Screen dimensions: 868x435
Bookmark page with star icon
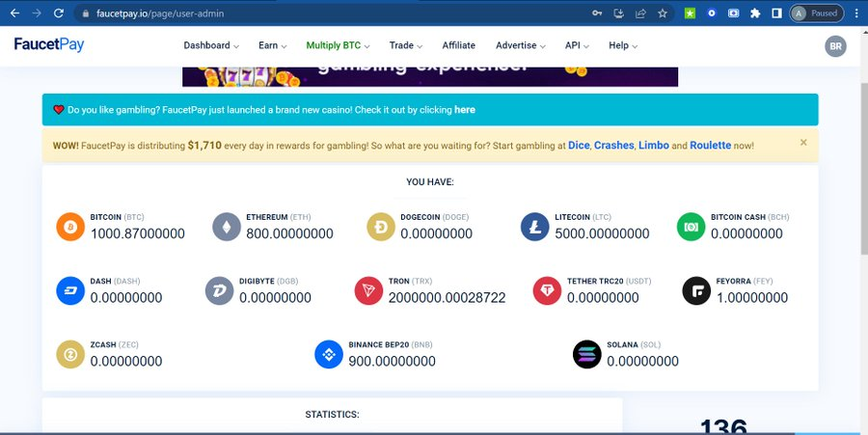[x=663, y=14]
